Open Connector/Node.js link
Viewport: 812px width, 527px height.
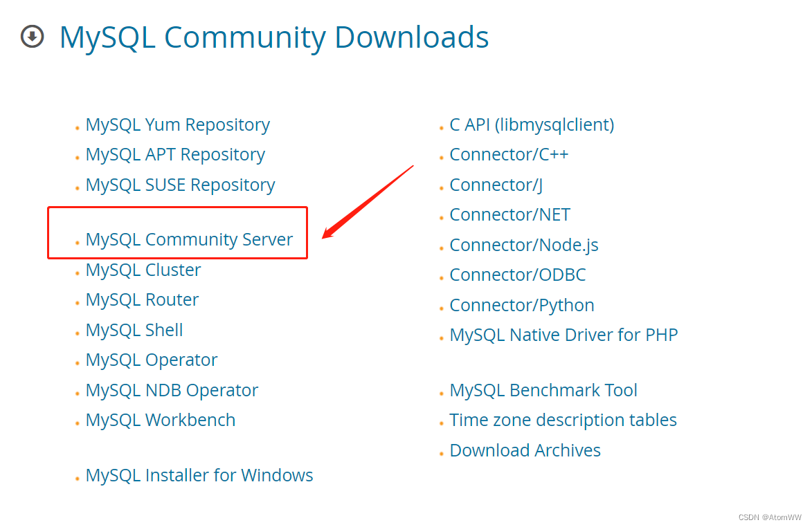pyautogui.click(x=524, y=245)
